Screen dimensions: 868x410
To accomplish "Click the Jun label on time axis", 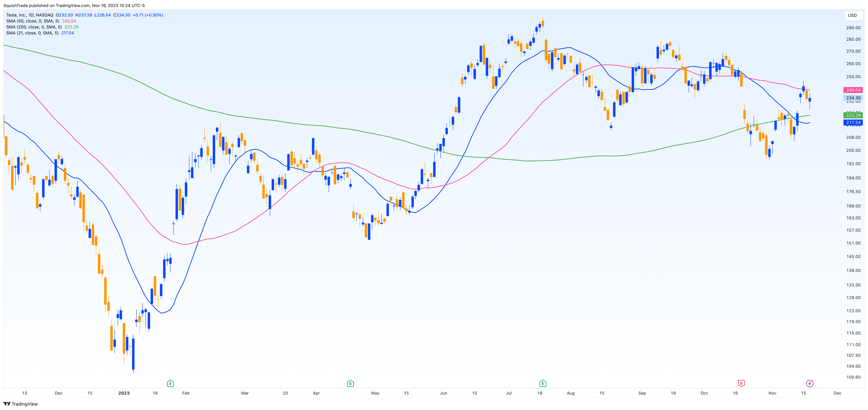I will click(x=443, y=393).
